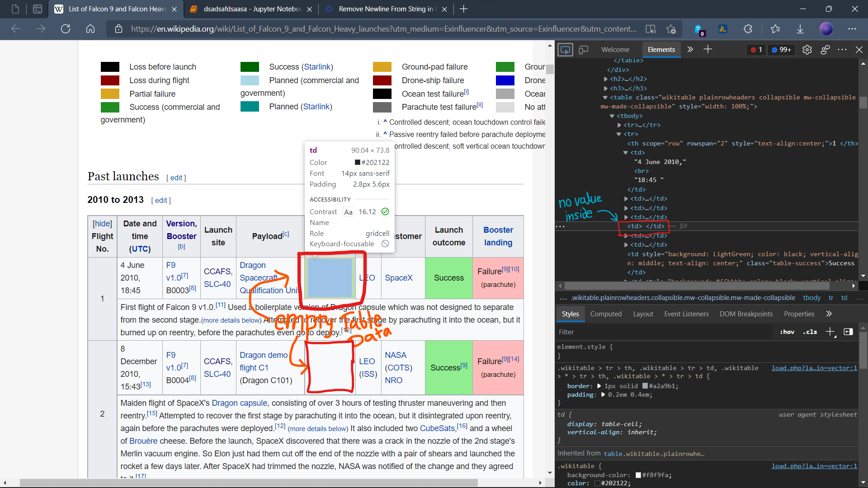This screenshot has width=868, height=488.
Task: Open load.php source link for .wikitable td rule
Action: [x=814, y=368]
